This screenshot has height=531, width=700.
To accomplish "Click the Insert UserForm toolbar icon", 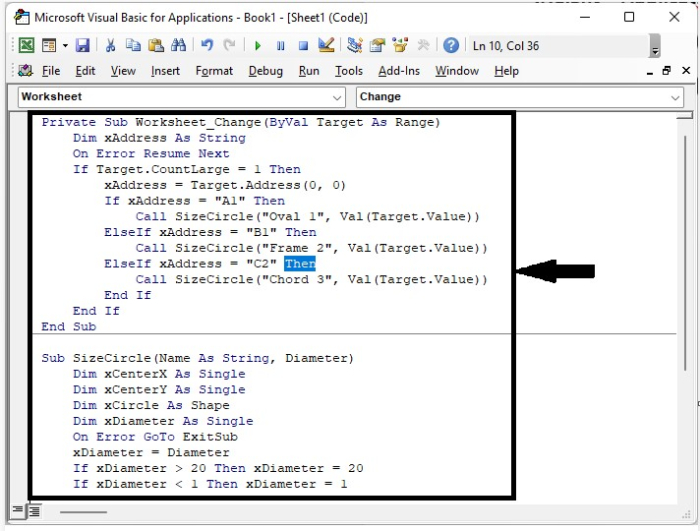I will click(x=49, y=46).
